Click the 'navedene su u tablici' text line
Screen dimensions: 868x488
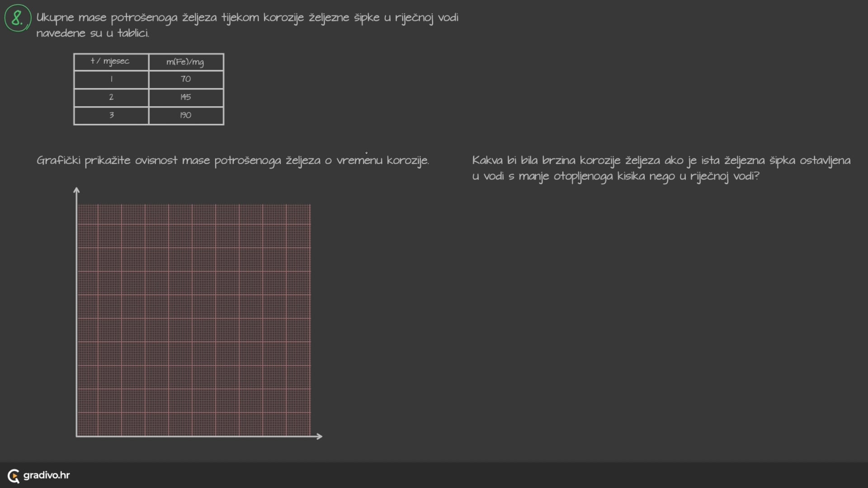click(93, 33)
